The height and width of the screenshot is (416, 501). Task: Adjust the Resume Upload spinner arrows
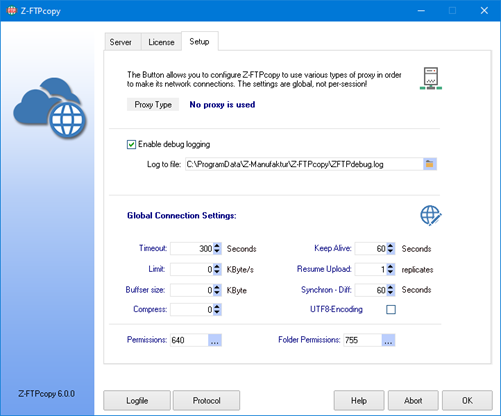pyautogui.click(x=391, y=269)
